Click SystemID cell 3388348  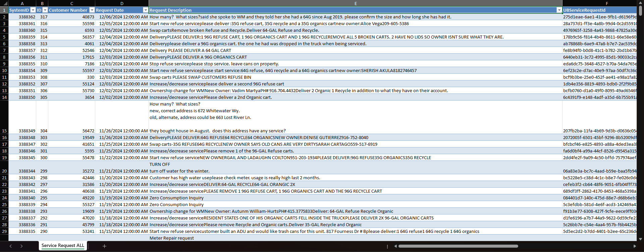22,137
